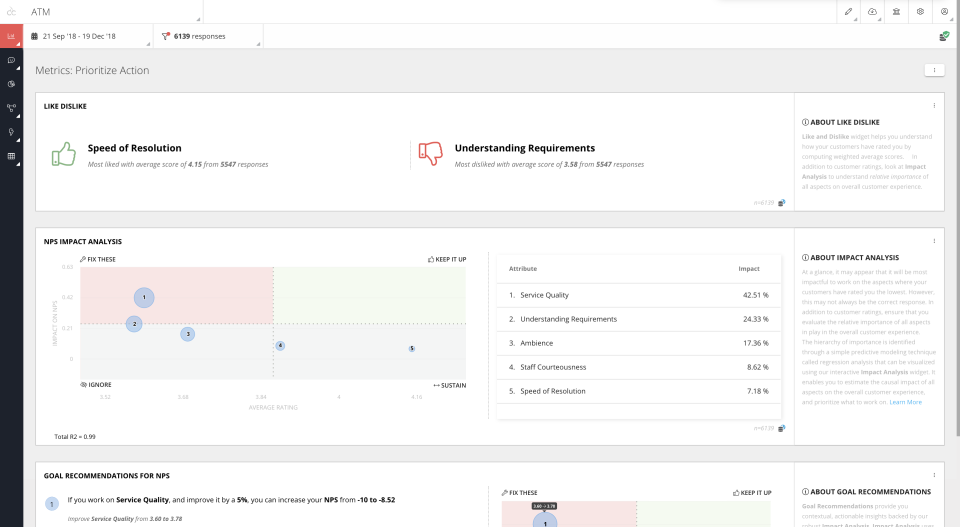Click the green shield data status icon
960x527 pixels.
coord(944,36)
